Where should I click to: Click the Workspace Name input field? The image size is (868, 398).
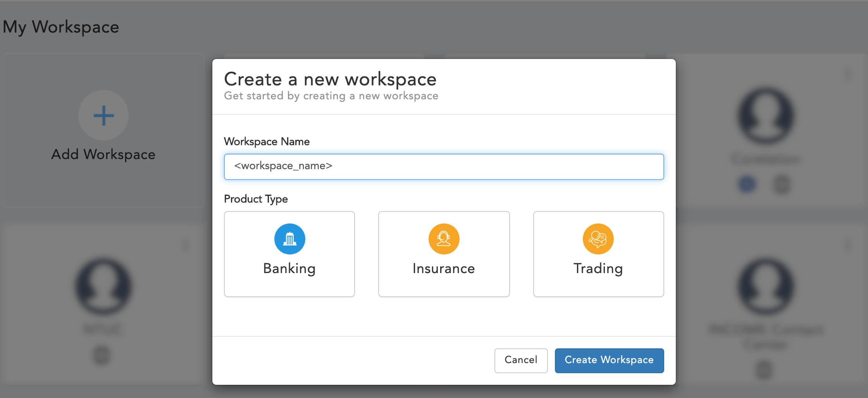[444, 167]
